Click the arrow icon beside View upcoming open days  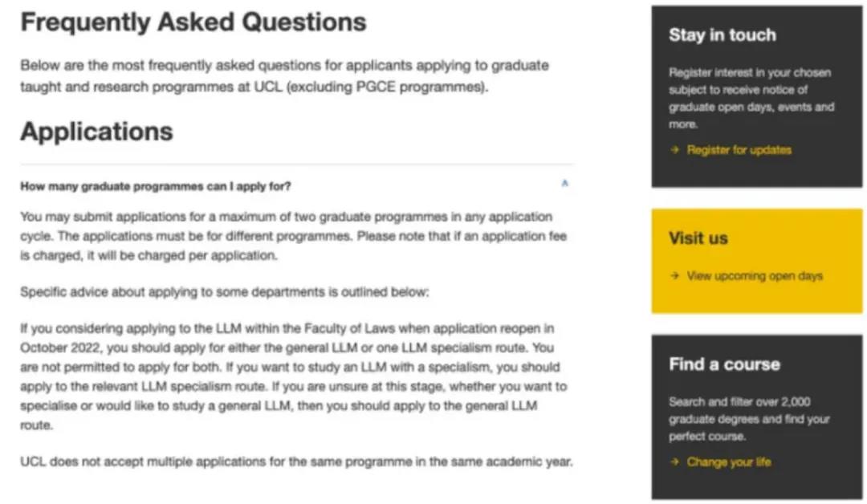coord(673,275)
